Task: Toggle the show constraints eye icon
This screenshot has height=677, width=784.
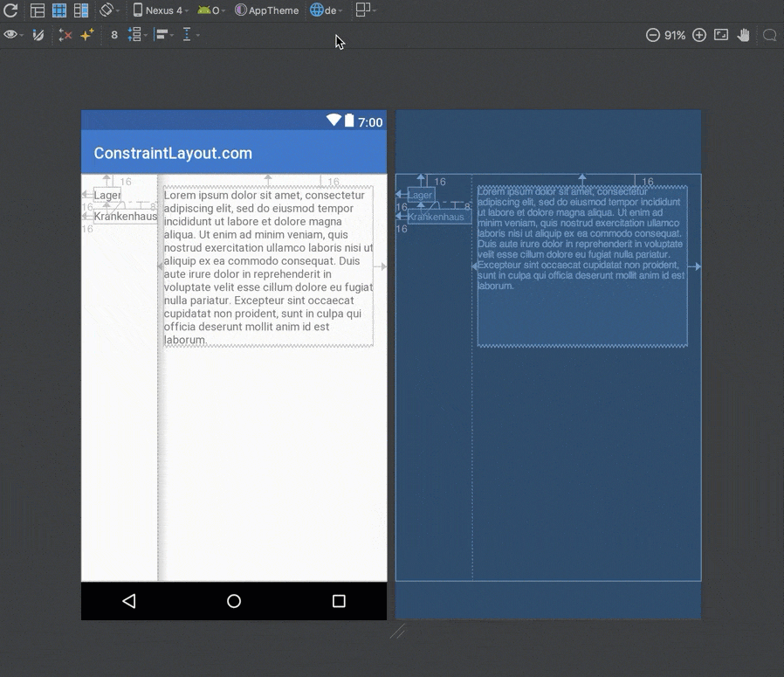Action: [x=12, y=35]
